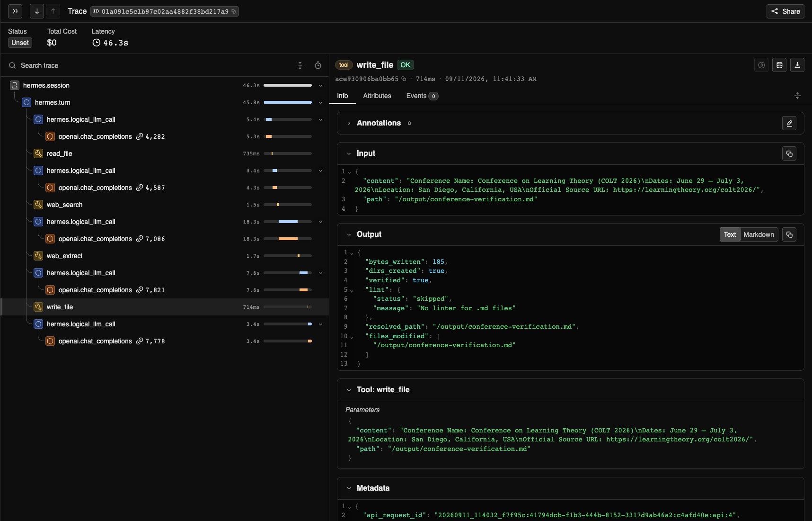Click the Share button

(786, 11)
